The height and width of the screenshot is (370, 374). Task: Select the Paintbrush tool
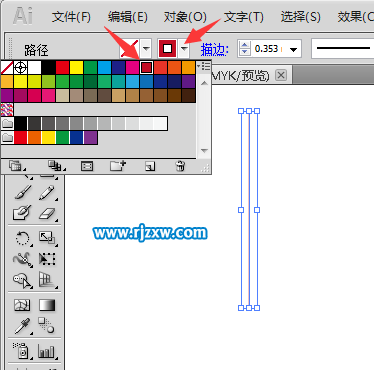click(23, 193)
